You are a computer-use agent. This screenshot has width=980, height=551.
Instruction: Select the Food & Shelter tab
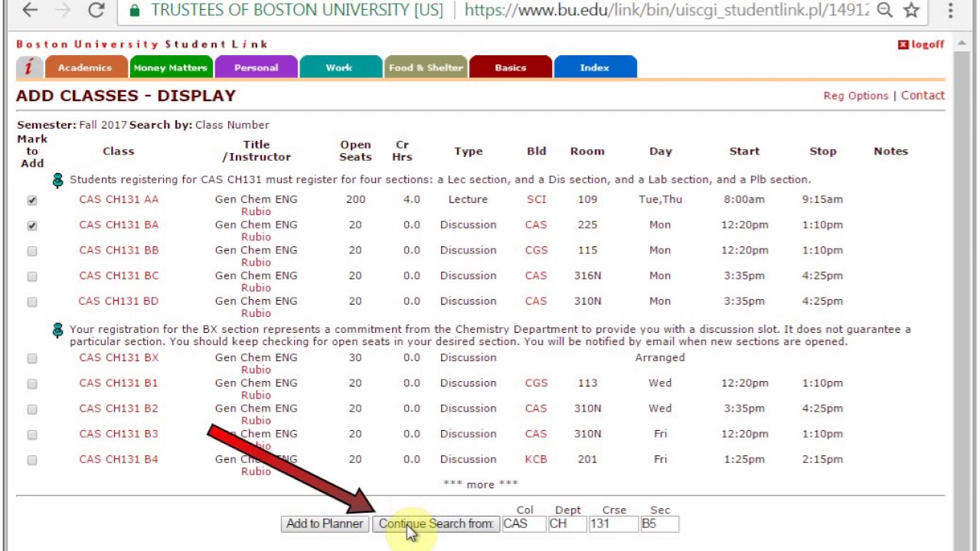point(426,67)
